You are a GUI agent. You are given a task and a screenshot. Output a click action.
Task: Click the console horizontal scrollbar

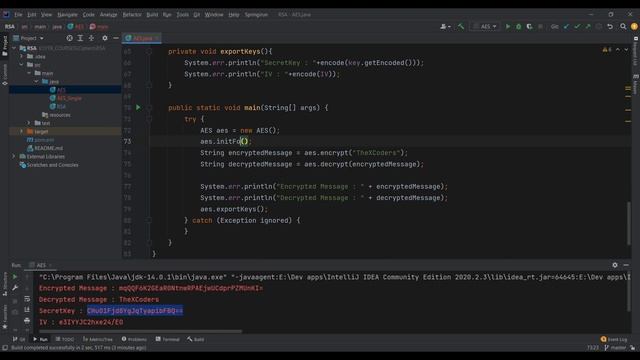click(x=140, y=331)
